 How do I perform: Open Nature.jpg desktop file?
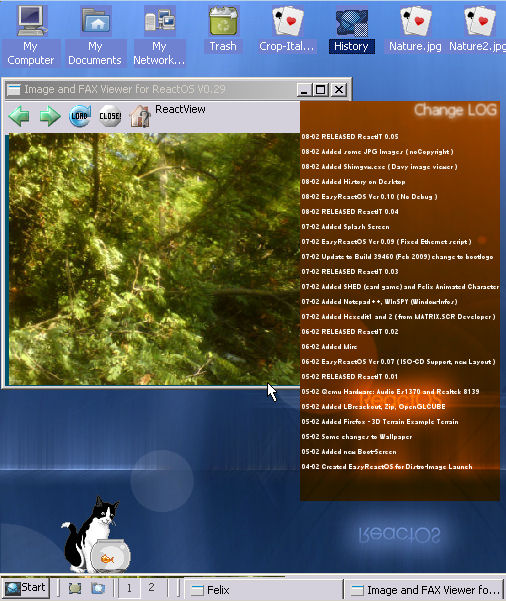pos(416,30)
